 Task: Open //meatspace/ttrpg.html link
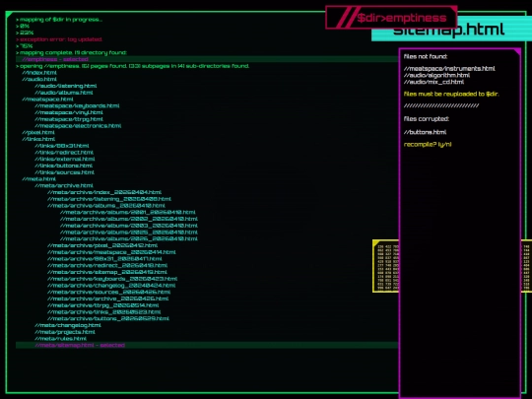[x=69, y=119]
